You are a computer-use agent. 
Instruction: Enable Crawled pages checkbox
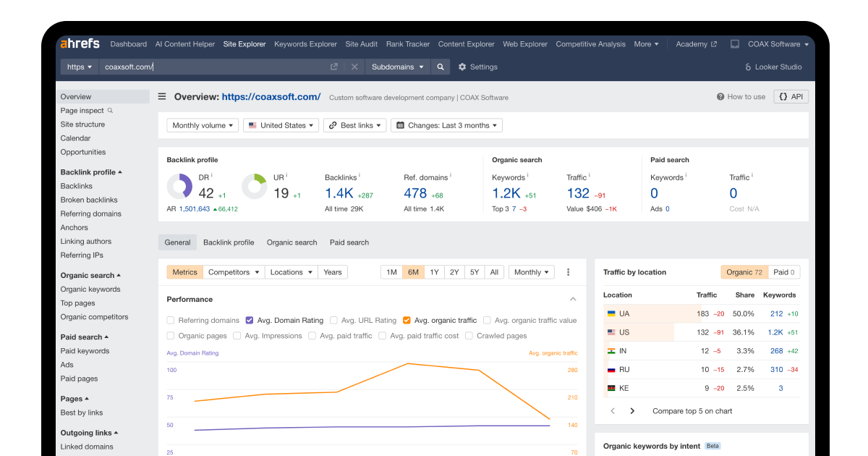(469, 336)
